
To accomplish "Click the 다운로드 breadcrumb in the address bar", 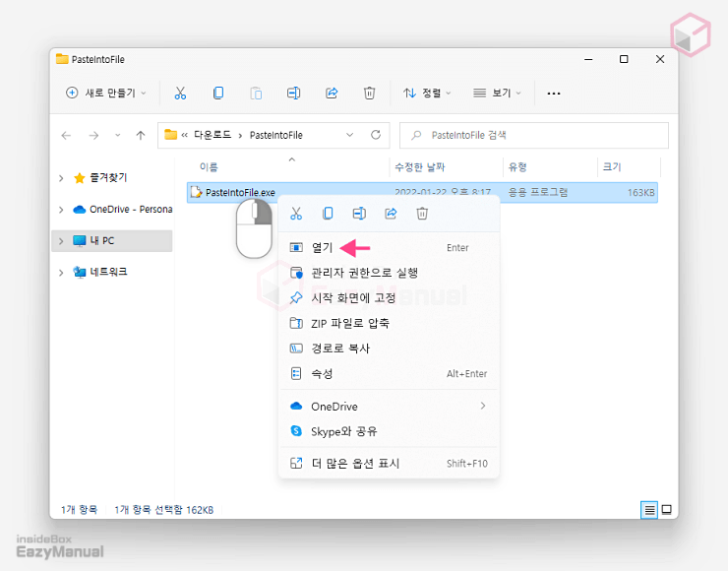I will (212, 135).
